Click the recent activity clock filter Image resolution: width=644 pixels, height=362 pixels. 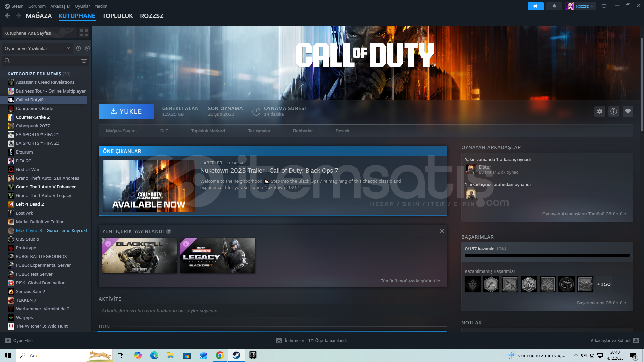coord(78,48)
